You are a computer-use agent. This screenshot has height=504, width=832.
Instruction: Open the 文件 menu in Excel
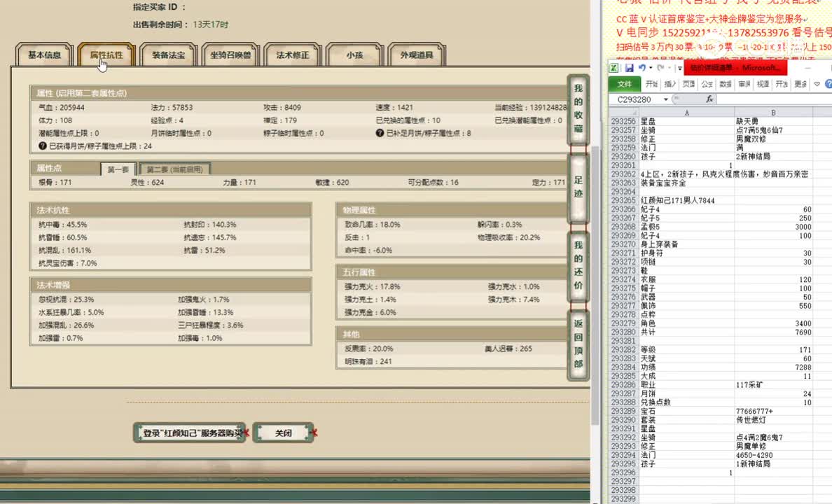(624, 84)
